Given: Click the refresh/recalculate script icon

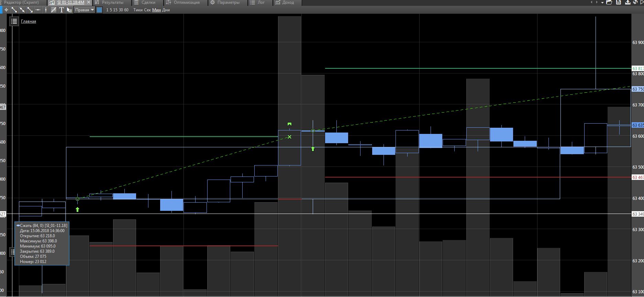Looking at the screenshot, I should (x=635, y=2).
